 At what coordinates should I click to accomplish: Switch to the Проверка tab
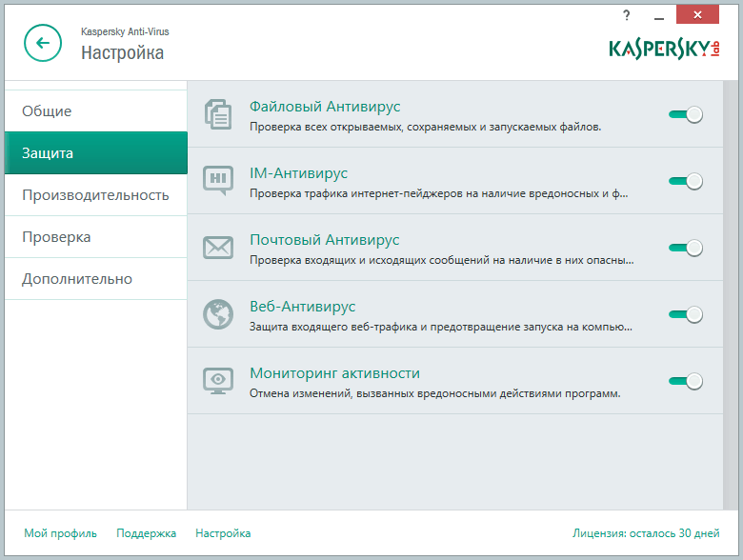pyautogui.click(x=95, y=237)
